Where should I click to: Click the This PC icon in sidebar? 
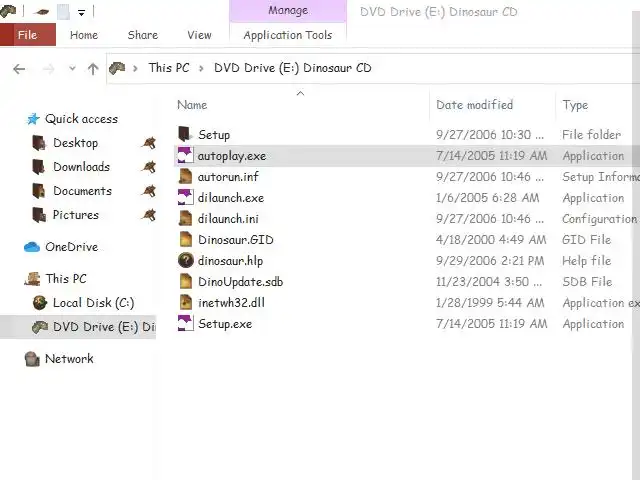coord(33,279)
